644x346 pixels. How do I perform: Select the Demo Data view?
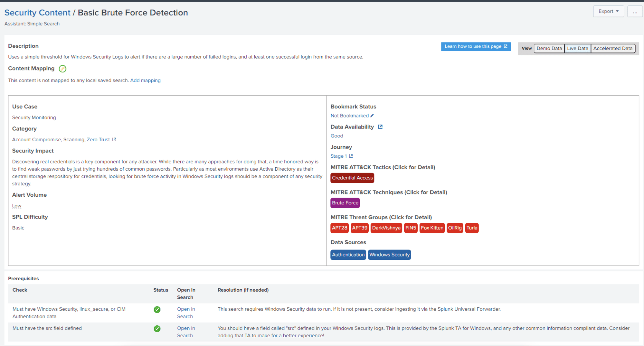pos(549,48)
